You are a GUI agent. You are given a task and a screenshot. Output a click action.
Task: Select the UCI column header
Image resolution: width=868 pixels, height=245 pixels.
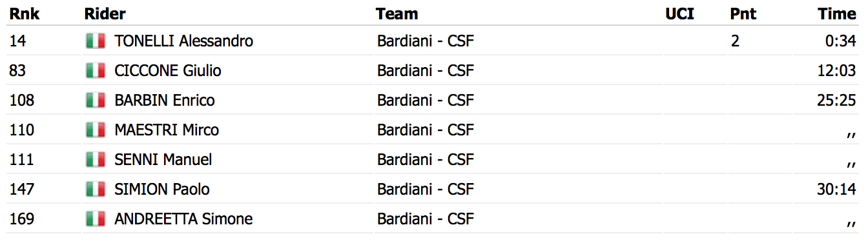coord(679,14)
